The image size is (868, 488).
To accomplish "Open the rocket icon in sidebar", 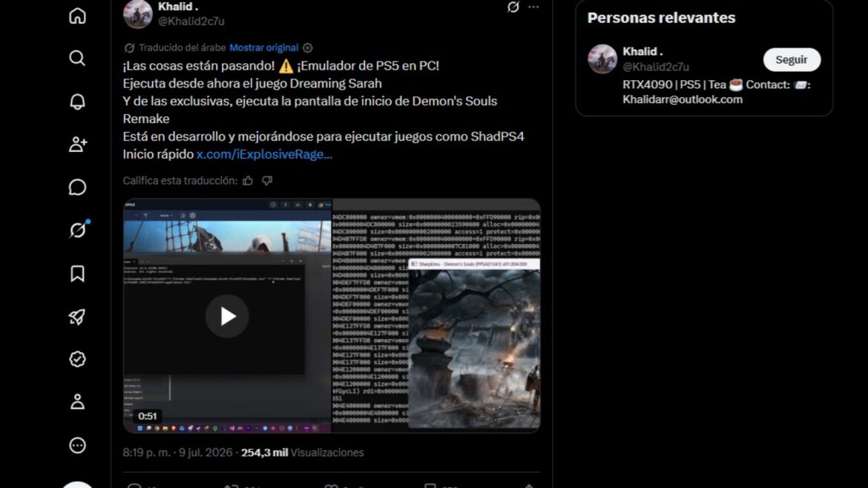I will pos(77,317).
